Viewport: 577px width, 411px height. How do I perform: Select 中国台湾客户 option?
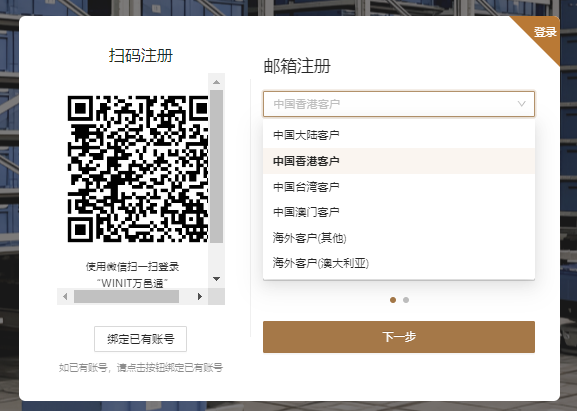(399, 187)
